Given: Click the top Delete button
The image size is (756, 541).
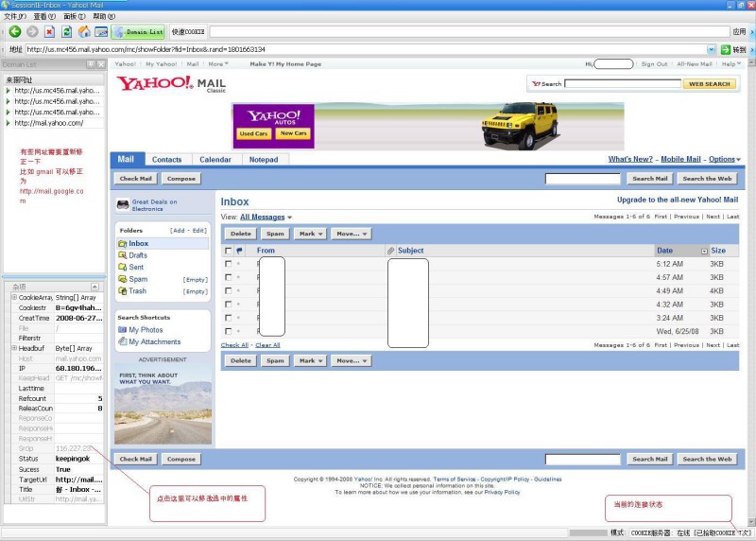Looking at the screenshot, I should click(241, 234).
